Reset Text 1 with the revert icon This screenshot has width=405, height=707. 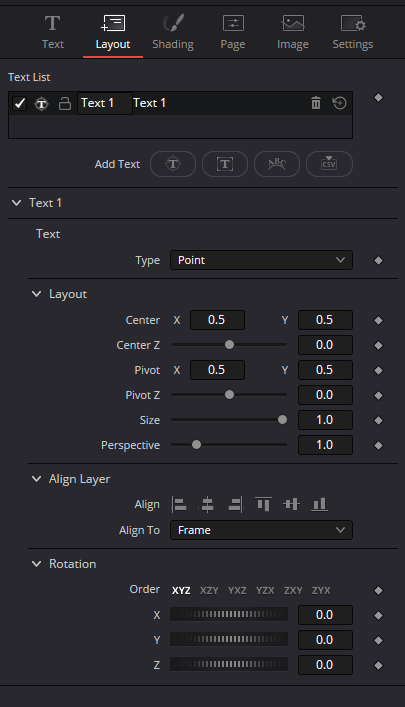(340, 103)
